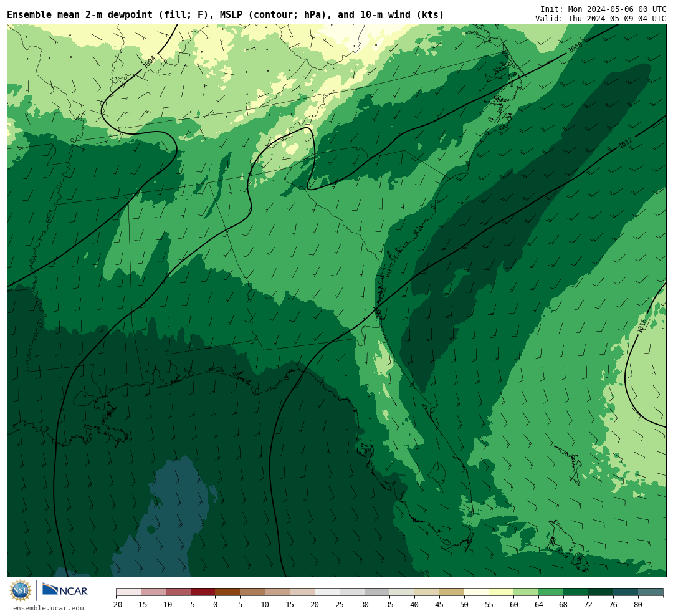Click the colorbar tick label 80
673x616 pixels.
[638, 604]
